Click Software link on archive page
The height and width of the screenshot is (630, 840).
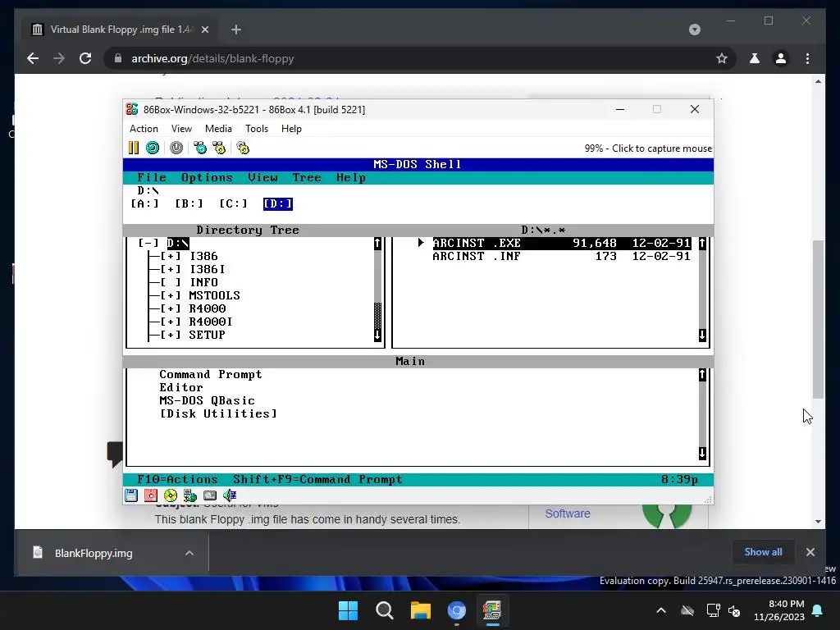568,514
